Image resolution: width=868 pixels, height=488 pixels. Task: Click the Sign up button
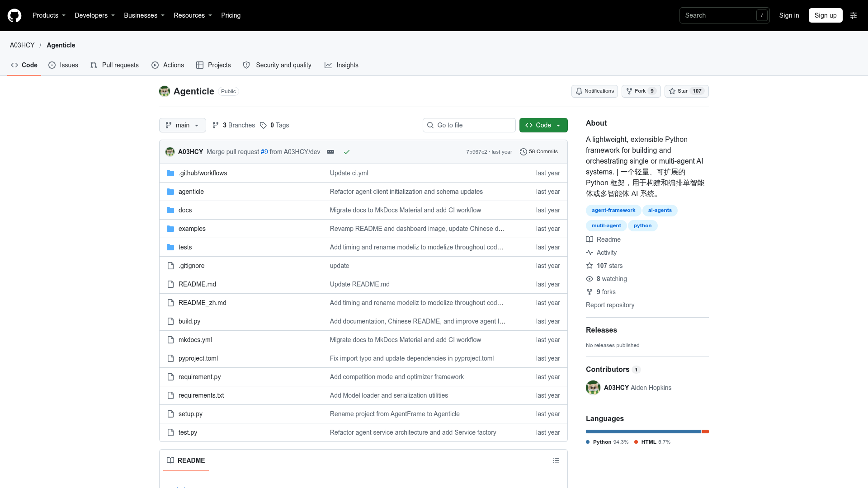pyautogui.click(x=826, y=15)
